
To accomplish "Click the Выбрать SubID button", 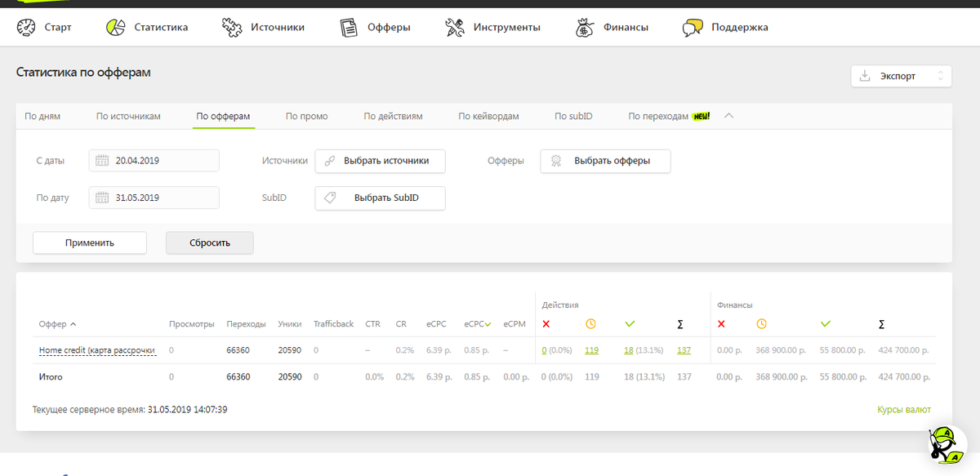I will pyautogui.click(x=380, y=198).
